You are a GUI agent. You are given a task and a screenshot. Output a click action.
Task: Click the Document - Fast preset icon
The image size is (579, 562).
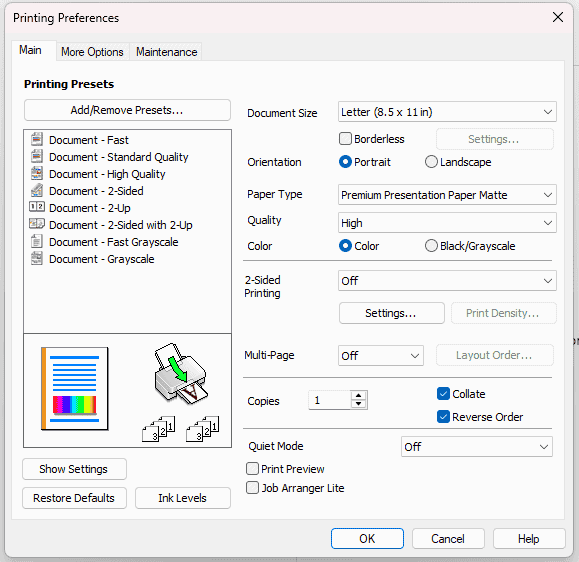pos(37,139)
